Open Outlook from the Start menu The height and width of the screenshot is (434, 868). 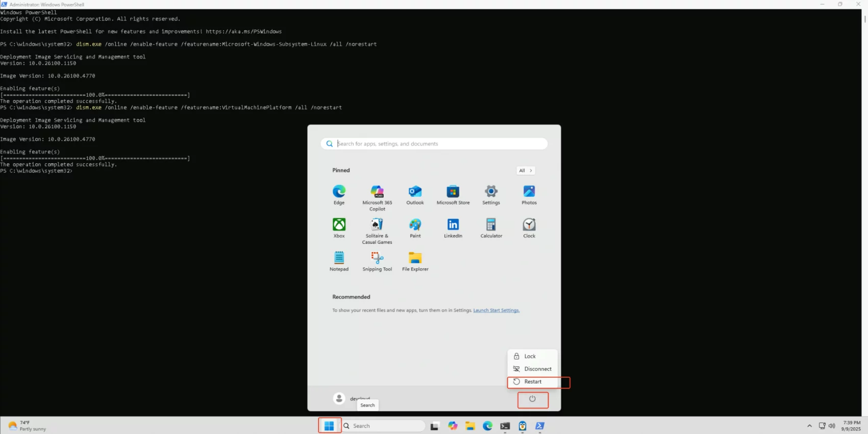(415, 195)
